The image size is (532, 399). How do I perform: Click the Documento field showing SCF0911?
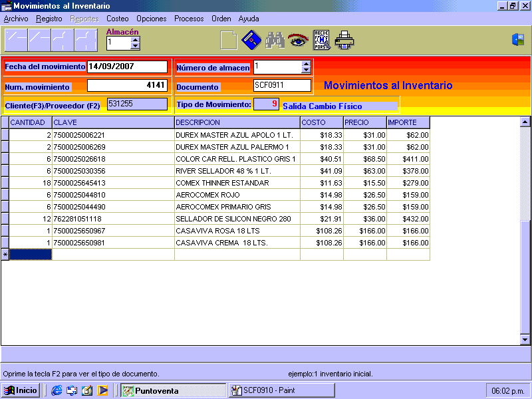(x=282, y=86)
